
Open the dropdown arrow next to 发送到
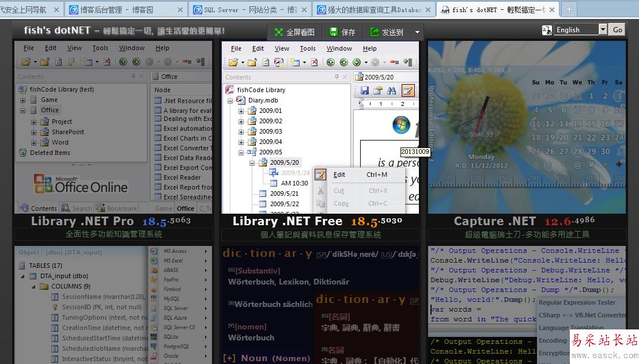click(417, 32)
